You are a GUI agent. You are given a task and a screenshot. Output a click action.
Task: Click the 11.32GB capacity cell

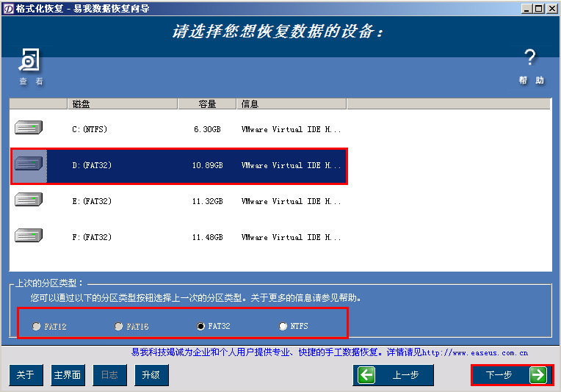[208, 201]
